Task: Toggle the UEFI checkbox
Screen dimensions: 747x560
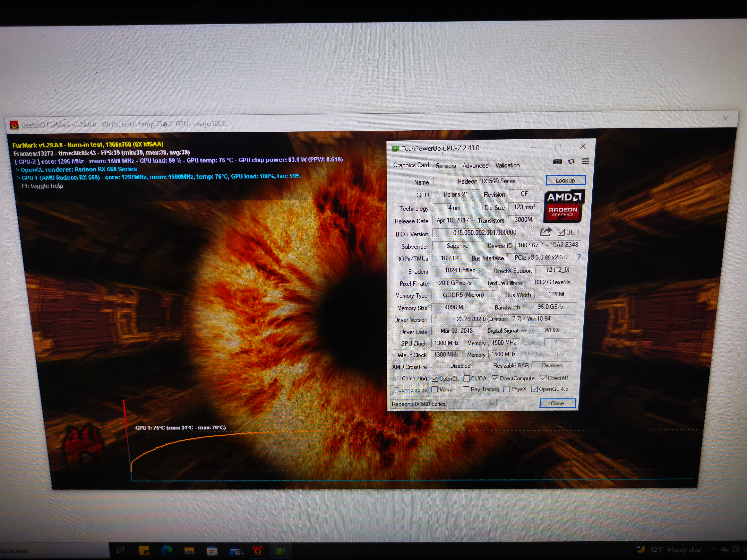Action: (x=561, y=232)
